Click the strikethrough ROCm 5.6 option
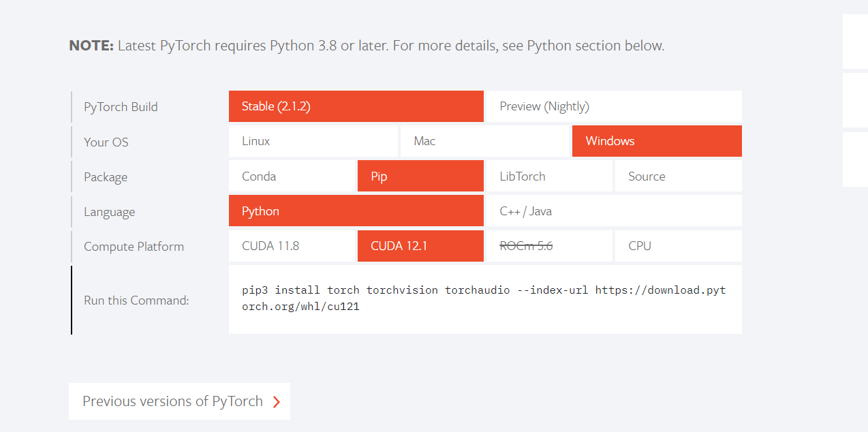The height and width of the screenshot is (432, 868). [x=549, y=246]
